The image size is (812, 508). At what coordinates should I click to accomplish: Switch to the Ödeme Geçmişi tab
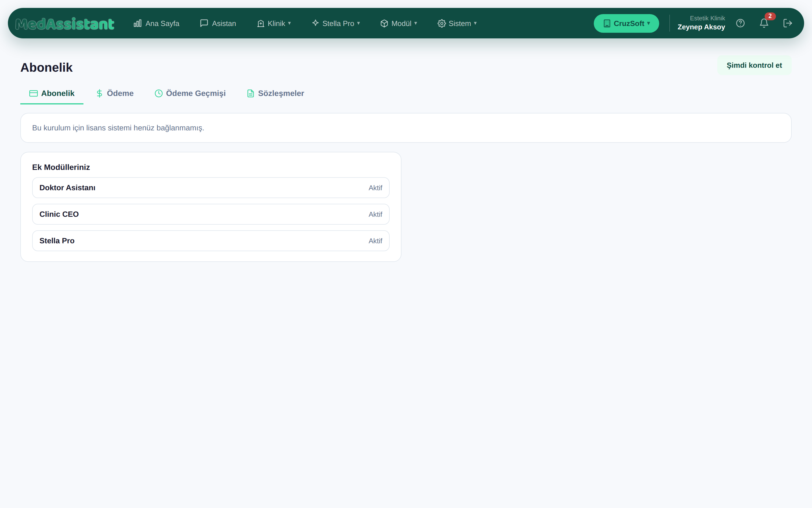[x=190, y=93]
